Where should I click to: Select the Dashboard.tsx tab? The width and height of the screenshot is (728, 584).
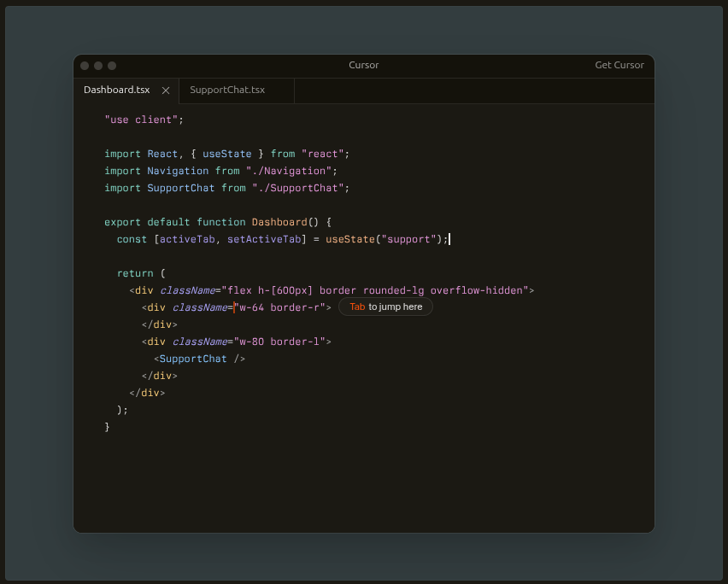pyautogui.click(x=117, y=91)
